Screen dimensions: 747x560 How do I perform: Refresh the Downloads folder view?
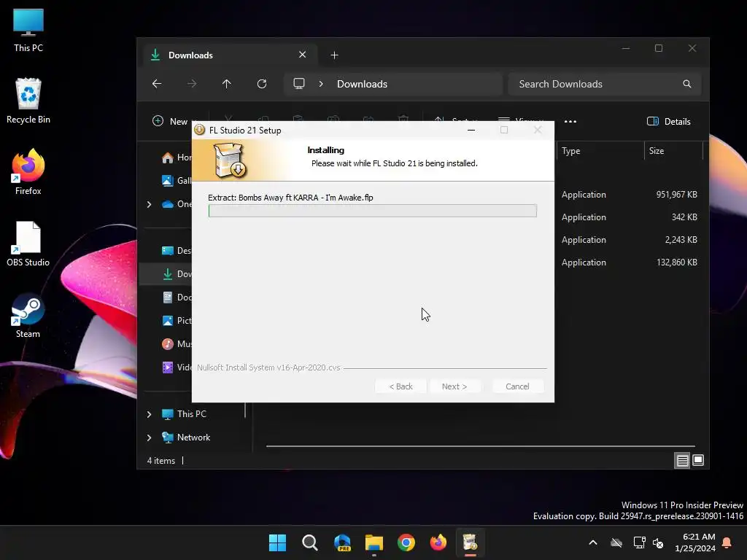click(x=262, y=84)
